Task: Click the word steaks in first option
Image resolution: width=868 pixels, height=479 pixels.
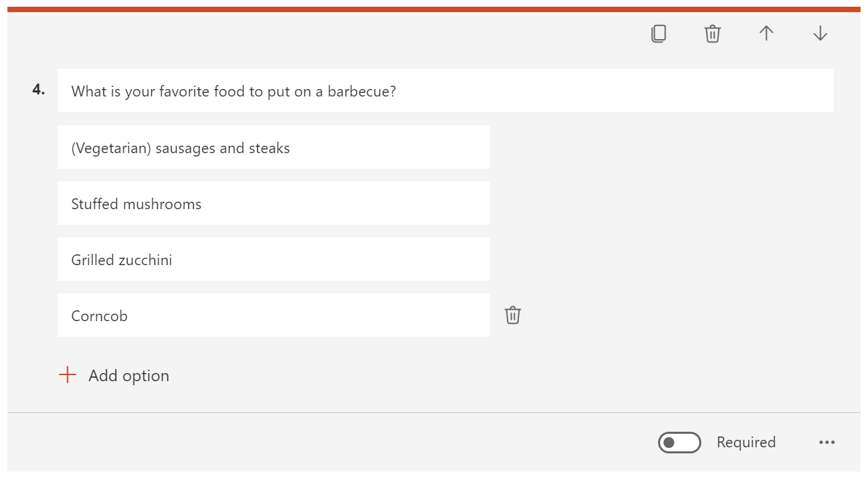Action: point(269,148)
